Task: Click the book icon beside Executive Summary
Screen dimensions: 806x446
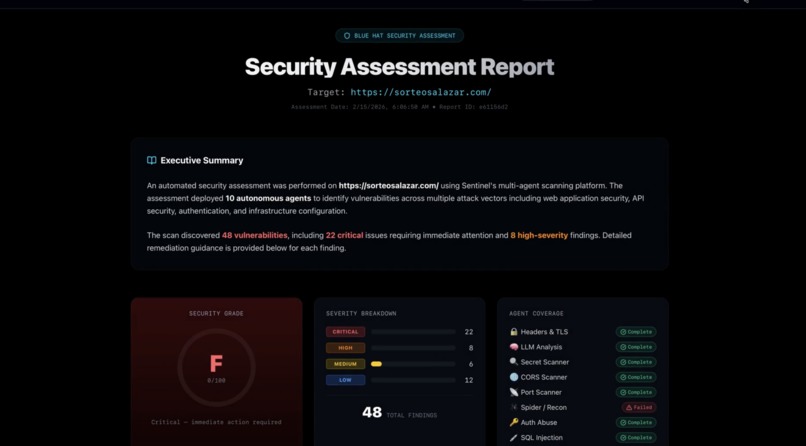Action: point(152,160)
